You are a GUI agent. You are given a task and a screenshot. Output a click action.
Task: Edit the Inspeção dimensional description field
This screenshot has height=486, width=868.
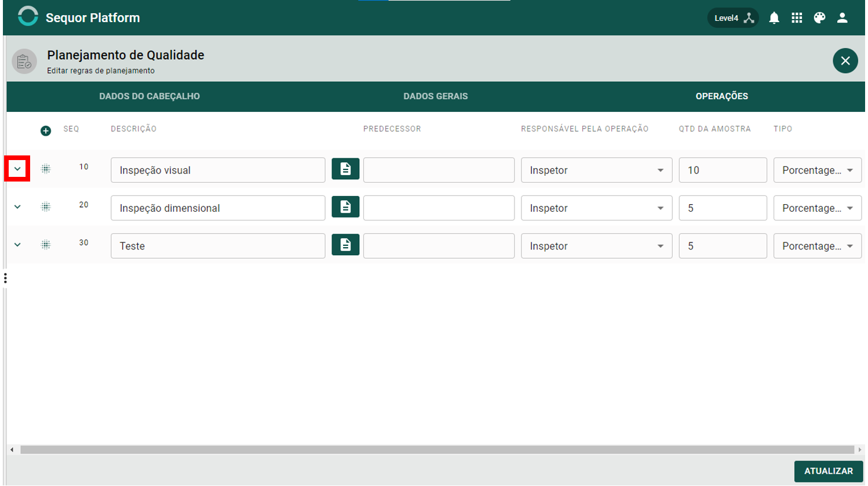pyautogui.click(x=218, y=208)
